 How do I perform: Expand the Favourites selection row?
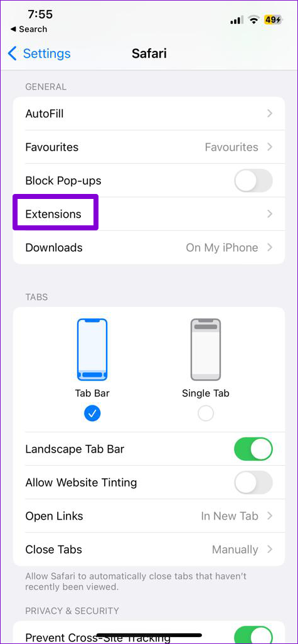click(149, 147)
